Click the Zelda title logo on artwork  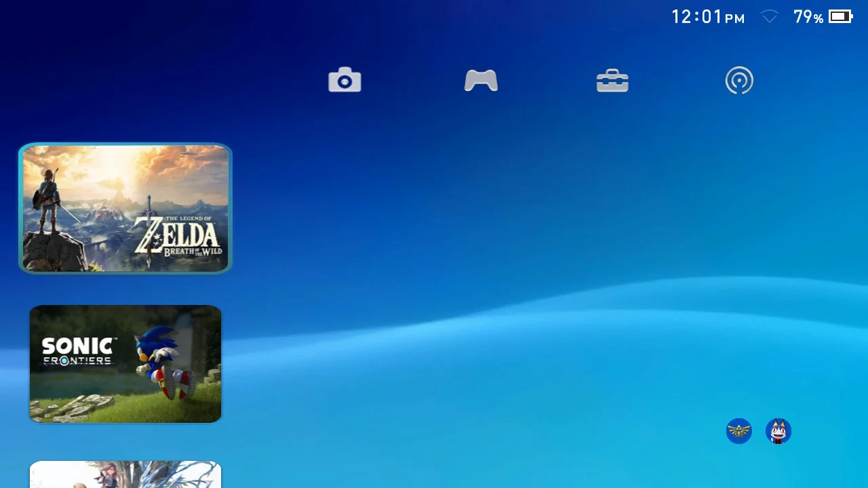[178, 236]
